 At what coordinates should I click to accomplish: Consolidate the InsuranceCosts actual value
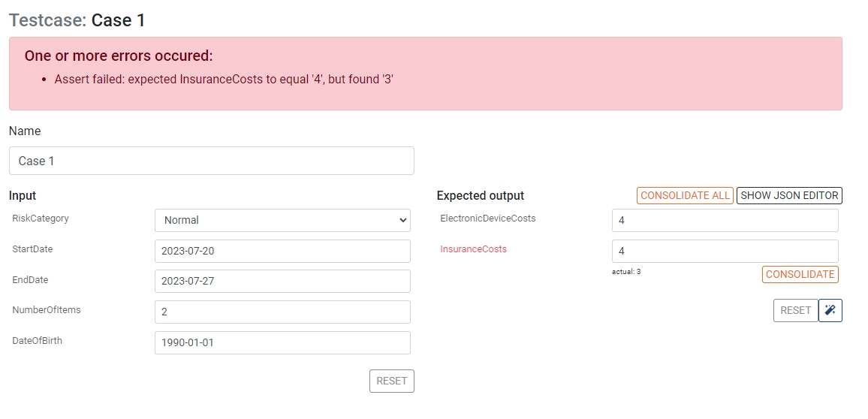click(800, 274)
